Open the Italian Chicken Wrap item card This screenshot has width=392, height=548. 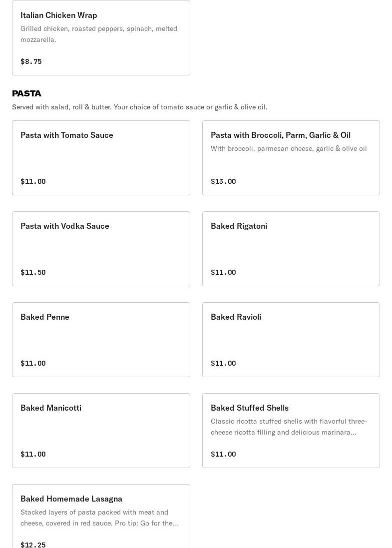click(101, 38)
